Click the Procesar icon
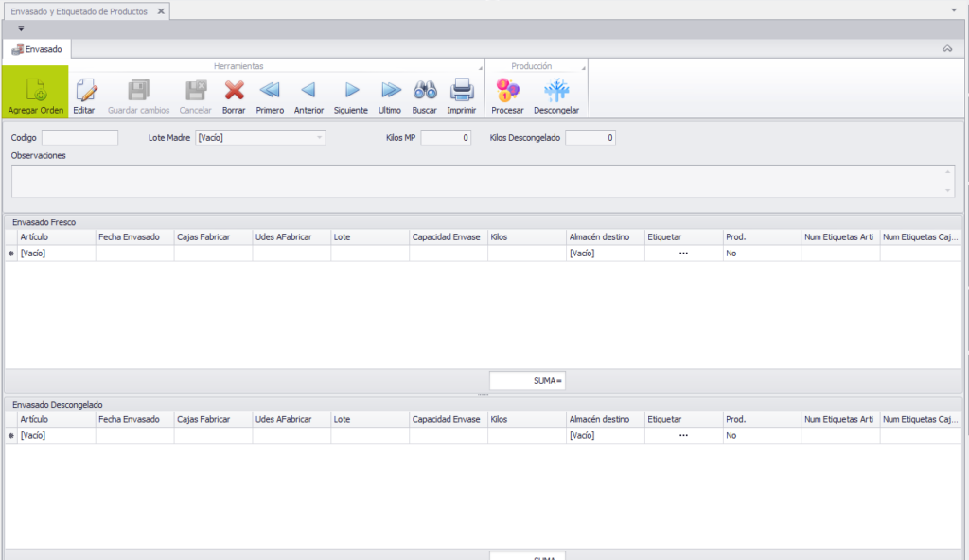This screenshot has height=560, width=969. pyautogui.click(x=507, y=91)
